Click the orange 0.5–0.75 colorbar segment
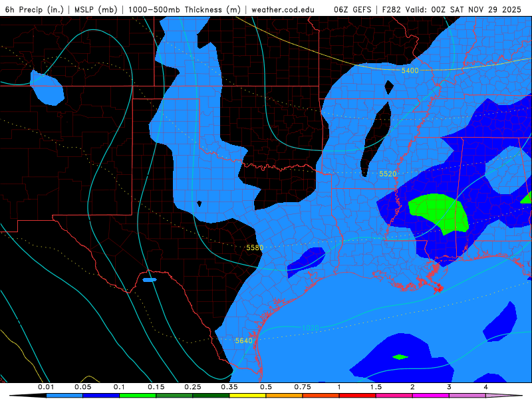The height and width of the screenshot is (399, 532). coord(285,396)
